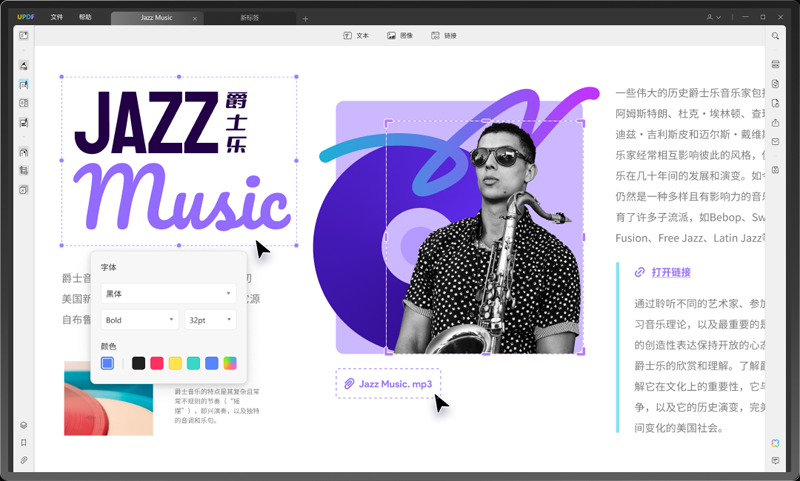The height and width of the screenshot is (481, 800).
Task: Open the UPDF AI colorful icon at bottom right
Action: (x=775, y=443)
